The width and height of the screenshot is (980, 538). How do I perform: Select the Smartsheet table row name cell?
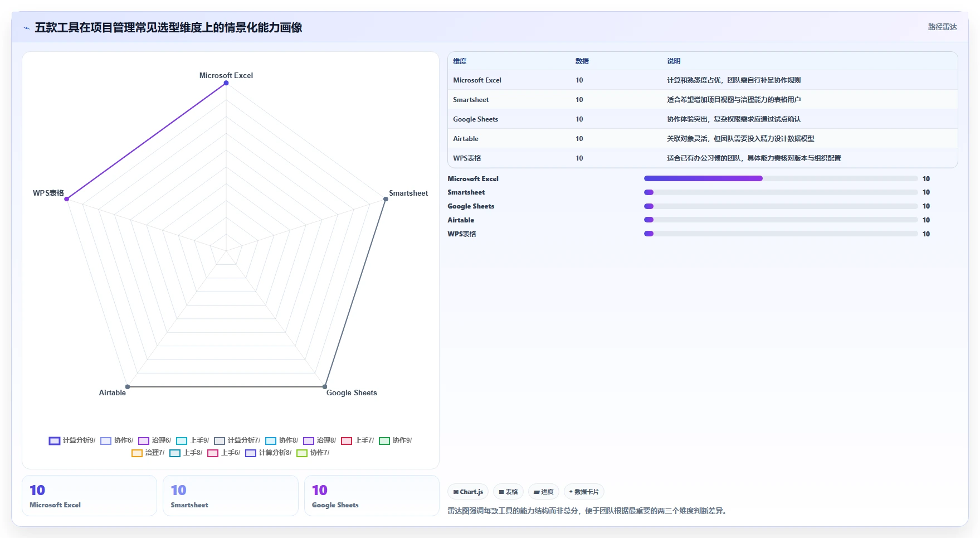click(471, 100)
